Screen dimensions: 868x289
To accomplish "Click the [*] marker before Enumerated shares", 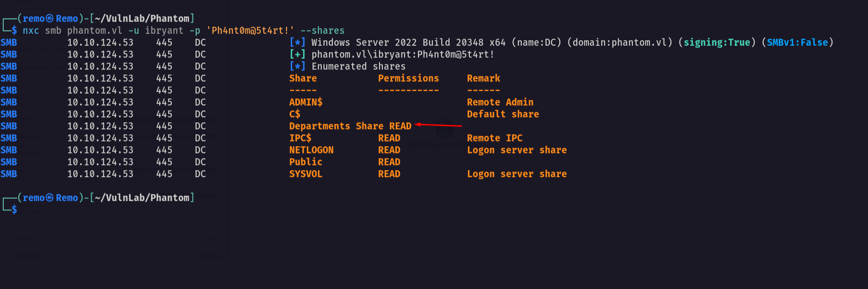I will click(x=297, y=67).
